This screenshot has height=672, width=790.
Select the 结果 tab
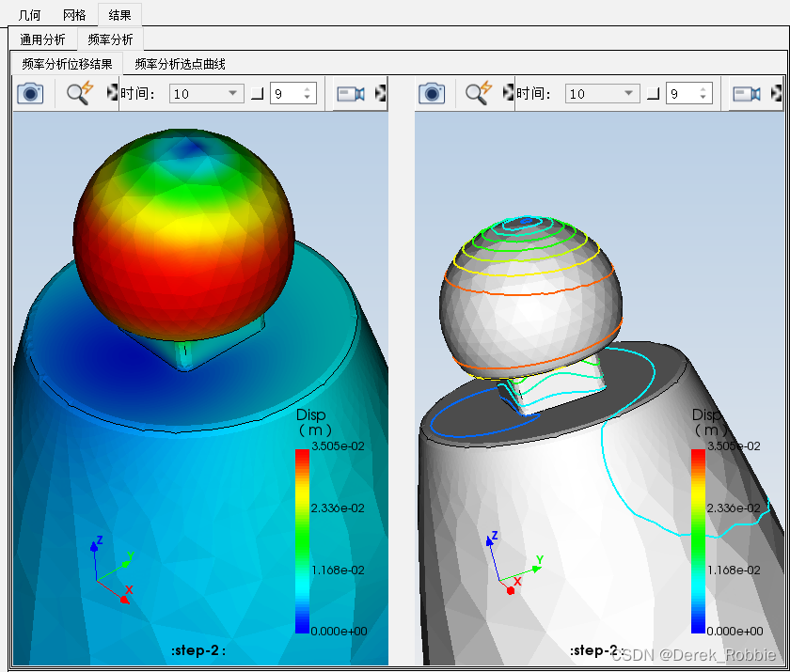point(119,15)
